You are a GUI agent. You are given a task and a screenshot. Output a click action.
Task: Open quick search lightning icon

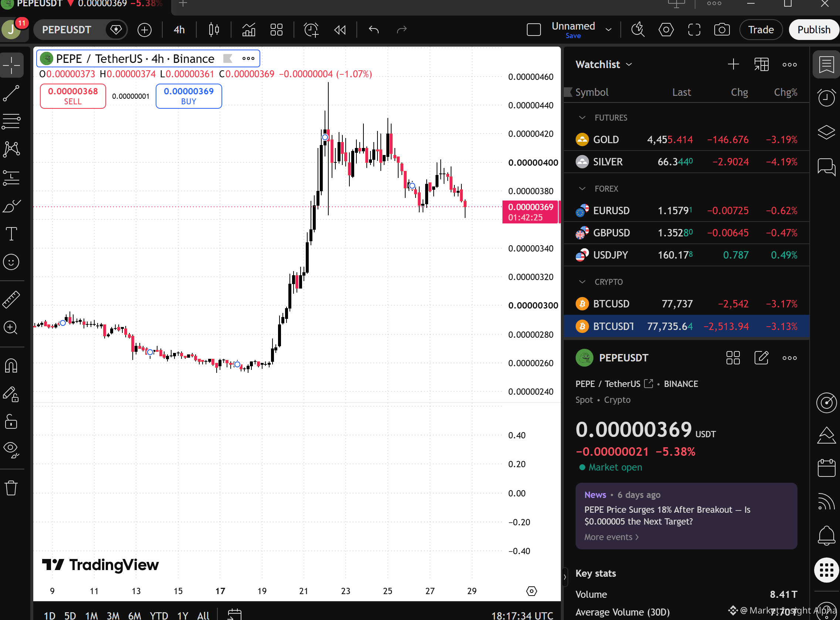[x=637, y=30]
